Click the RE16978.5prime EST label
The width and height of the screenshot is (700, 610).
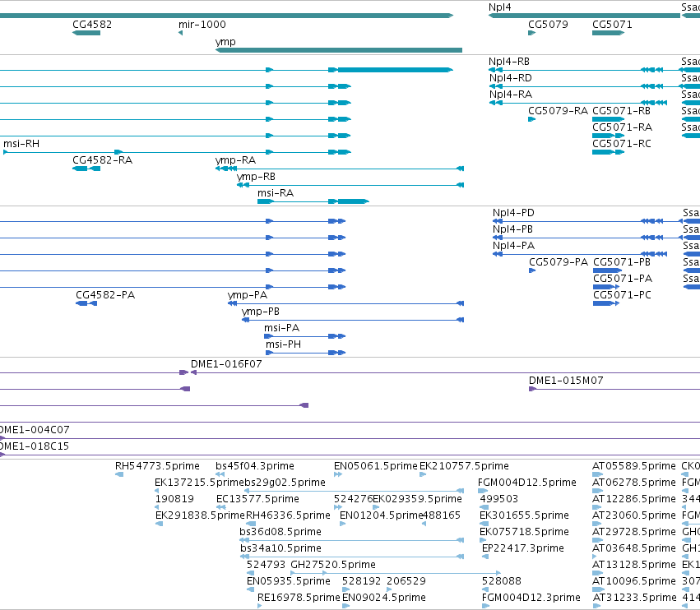click(x=299, y=598)
